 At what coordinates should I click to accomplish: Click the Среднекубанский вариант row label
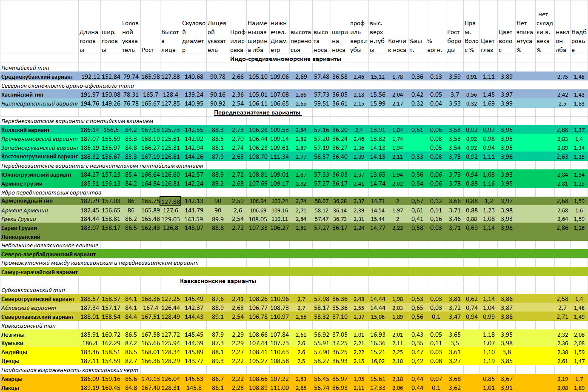(x=37, y=77)
